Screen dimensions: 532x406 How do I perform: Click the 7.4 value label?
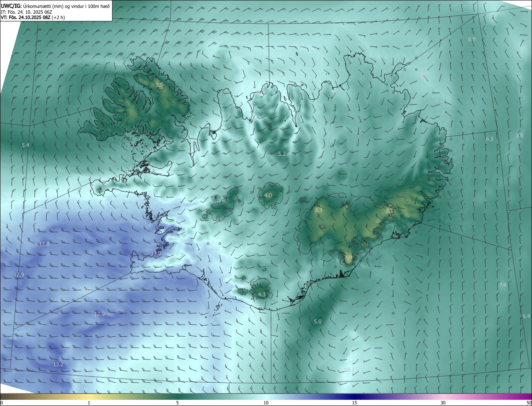pyautogui.click(x=502, y=285)
